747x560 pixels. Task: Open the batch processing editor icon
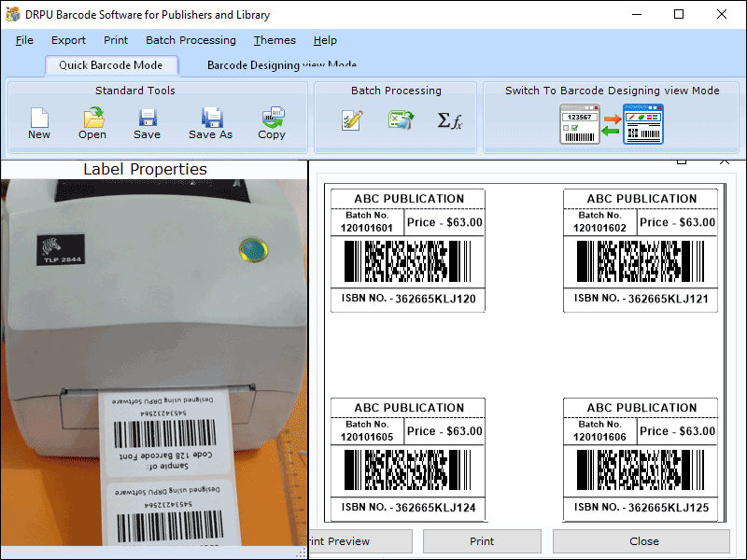coord(353,119)
